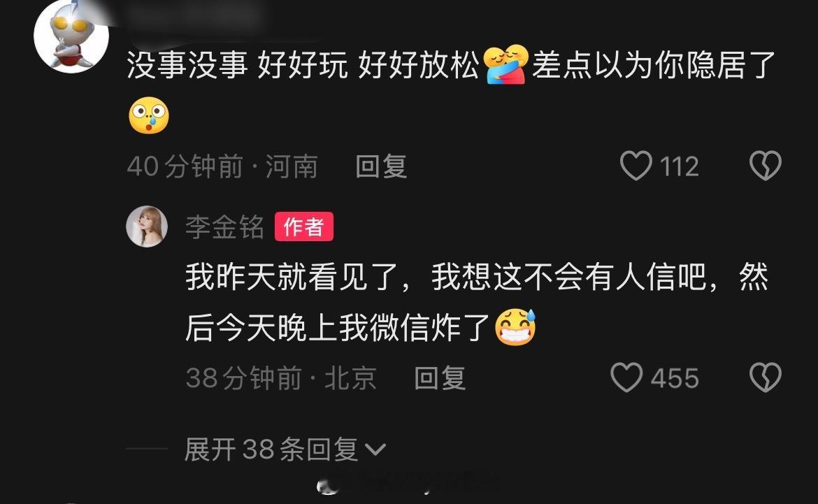
Task: Tap the 455 like count
Action: 675,378
